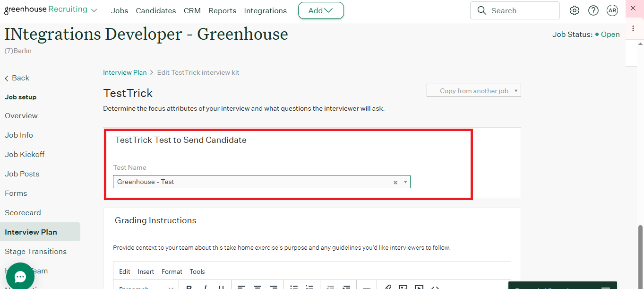Select Interview Plan in the sidebar

click(x=40, y=232)
